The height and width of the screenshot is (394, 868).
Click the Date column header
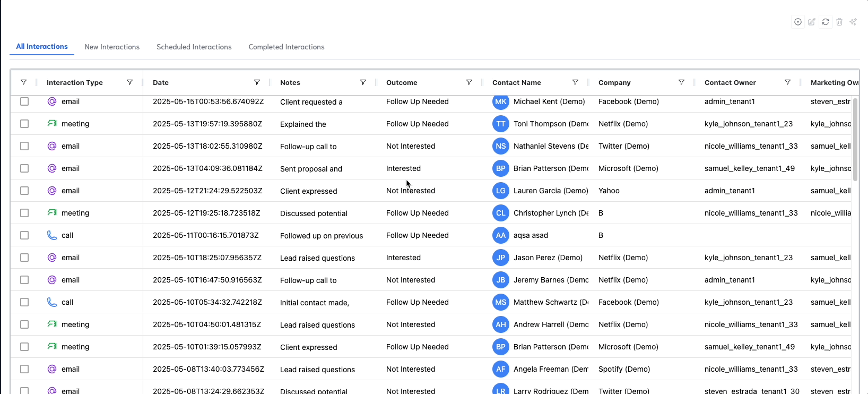click(161, 82)
